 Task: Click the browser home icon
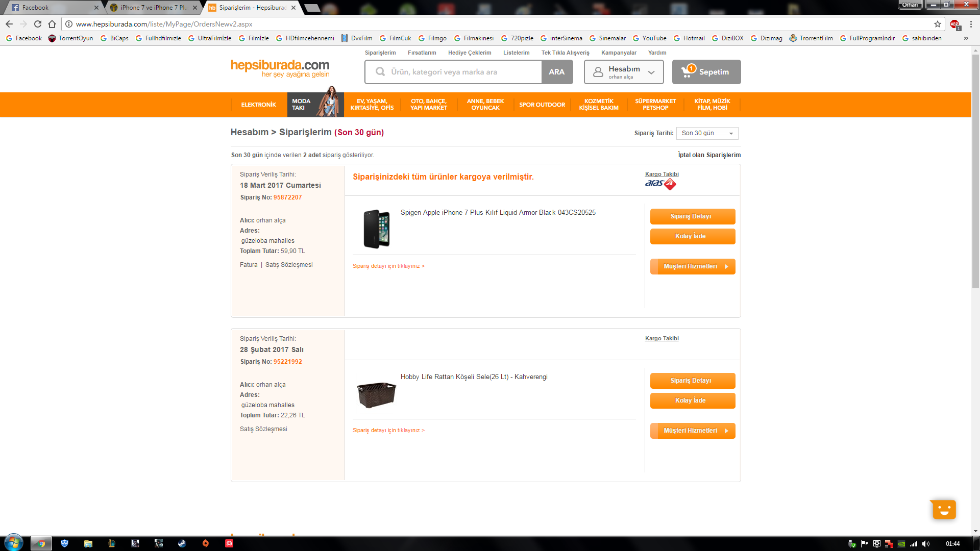point(52,24)
